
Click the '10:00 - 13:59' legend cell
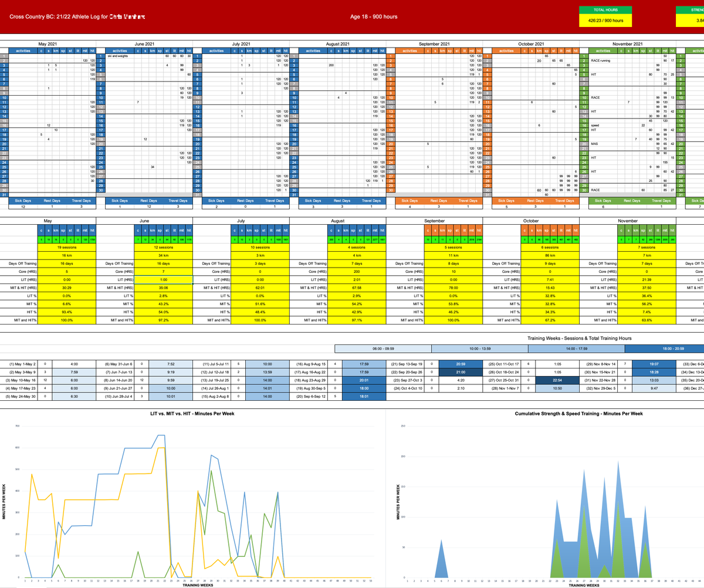click(x=479, y=349)
